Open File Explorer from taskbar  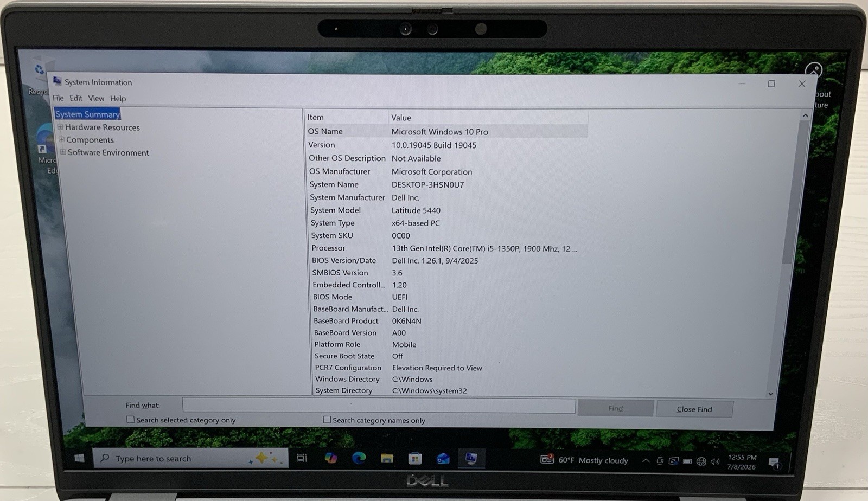387,459
